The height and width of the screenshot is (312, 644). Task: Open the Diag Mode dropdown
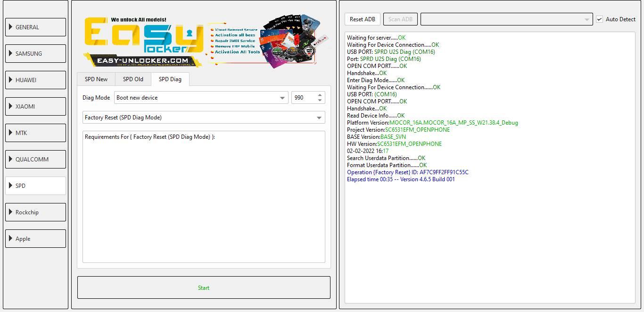pyautogui.click(x=201, y=98)
